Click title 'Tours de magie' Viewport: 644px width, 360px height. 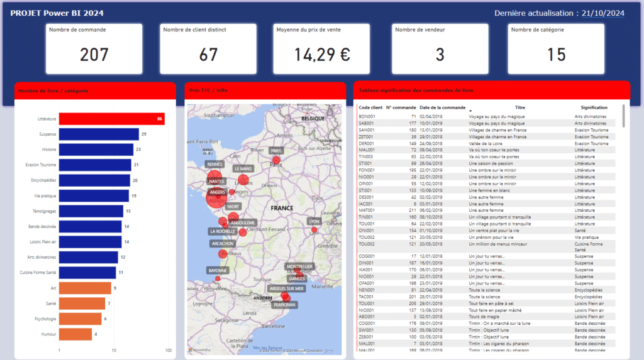tap(484, 317)
